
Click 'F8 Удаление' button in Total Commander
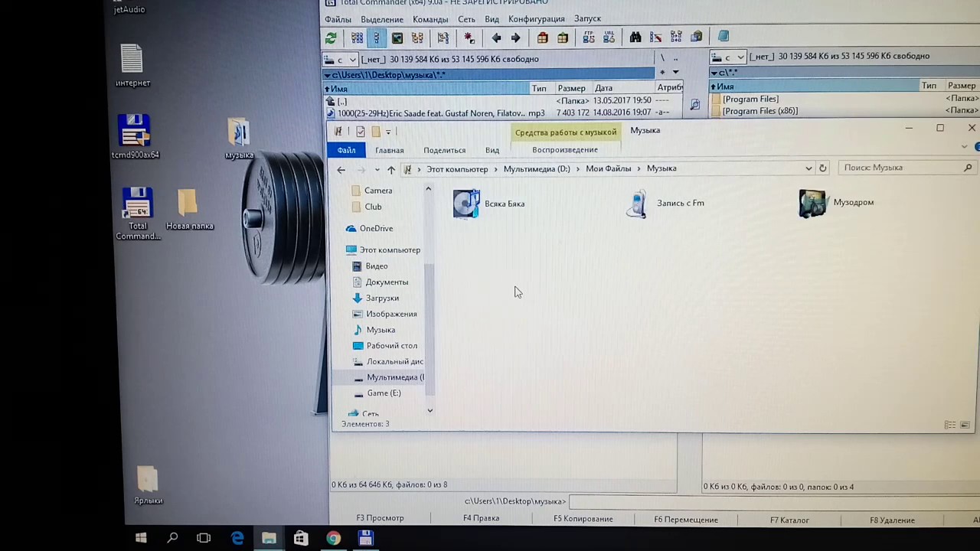(x=892, y=520)
